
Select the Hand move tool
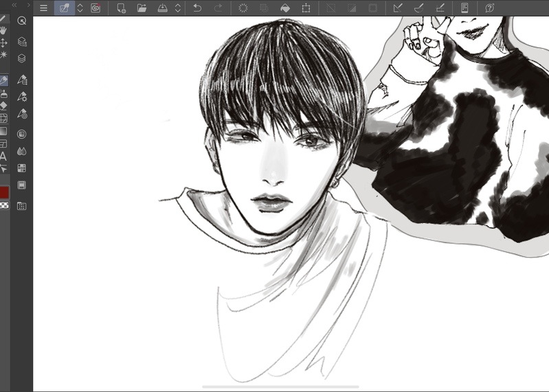coord(3,31)
